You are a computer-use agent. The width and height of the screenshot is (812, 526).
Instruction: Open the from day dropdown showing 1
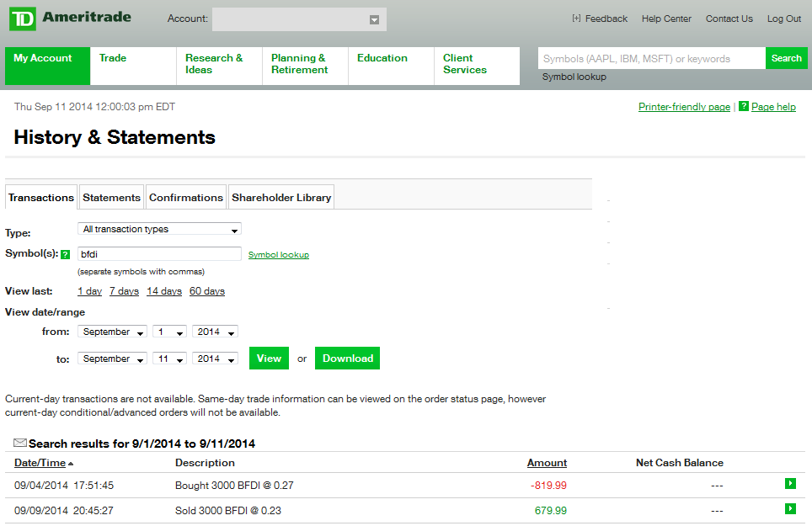[x=170, y=332]
